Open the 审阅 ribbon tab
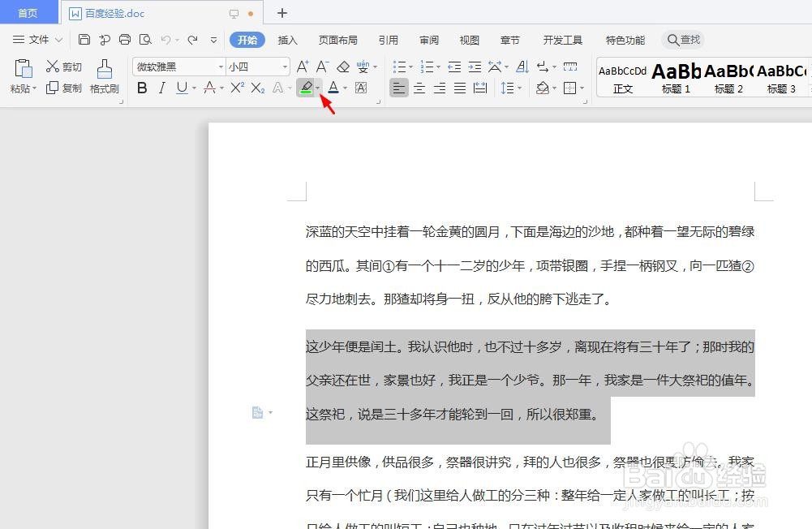 tap(429, 39)
